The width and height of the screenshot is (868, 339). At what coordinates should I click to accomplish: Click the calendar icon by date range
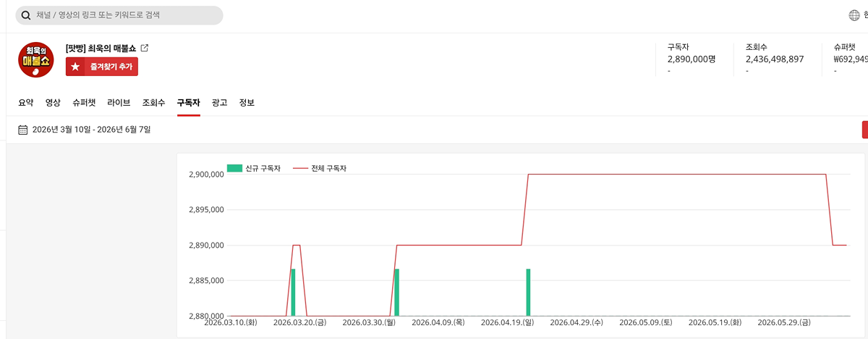coord(22,130)
